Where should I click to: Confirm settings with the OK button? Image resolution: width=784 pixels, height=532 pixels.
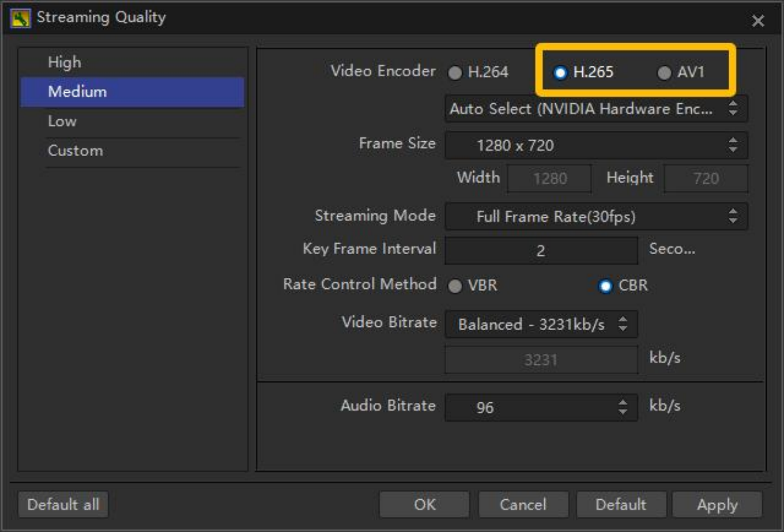coord(424,505)
